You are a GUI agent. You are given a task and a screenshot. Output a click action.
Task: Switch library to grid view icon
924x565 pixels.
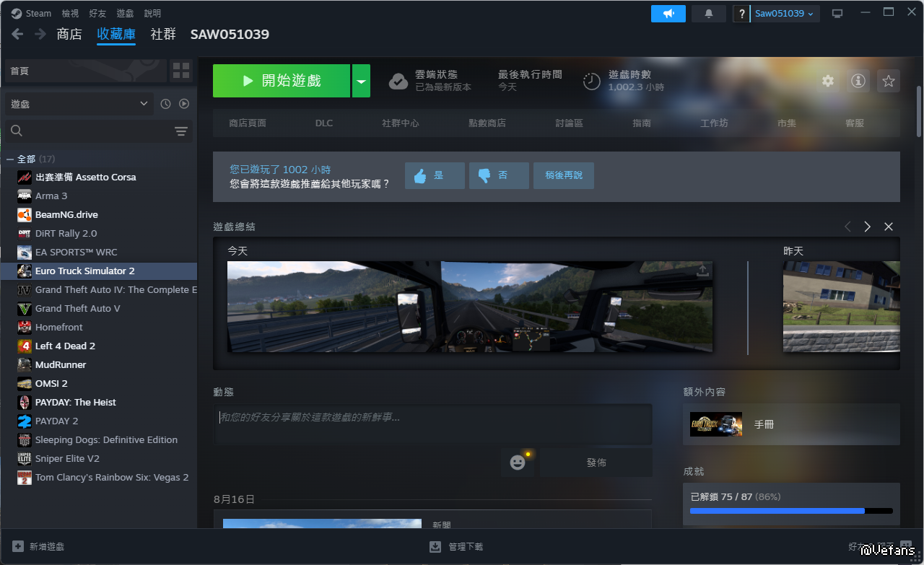click(181, 71)
